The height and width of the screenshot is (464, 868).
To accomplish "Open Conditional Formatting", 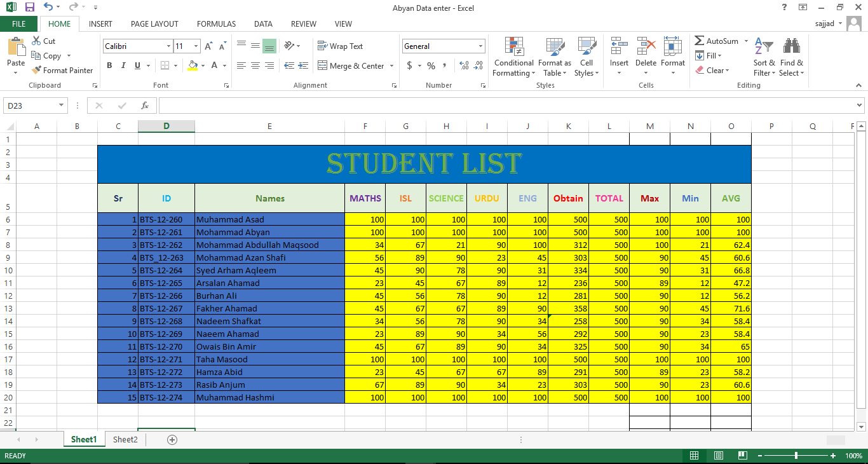I will tap(513, 57).
